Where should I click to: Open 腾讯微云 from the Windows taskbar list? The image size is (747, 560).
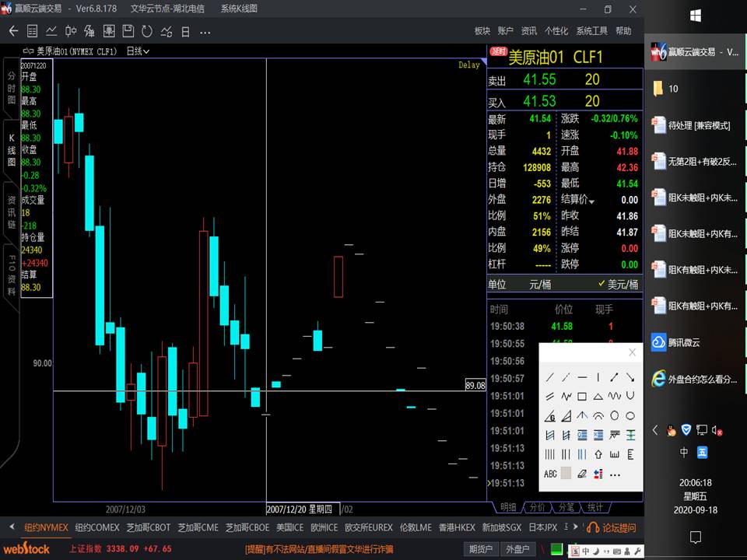pyautogui.click(x=683, y=342)
